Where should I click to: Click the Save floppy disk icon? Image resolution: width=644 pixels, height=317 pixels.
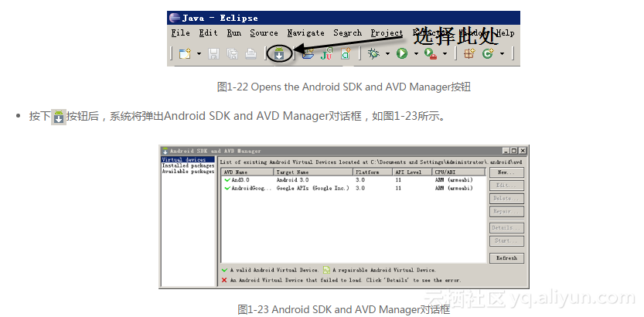[213, 54]
